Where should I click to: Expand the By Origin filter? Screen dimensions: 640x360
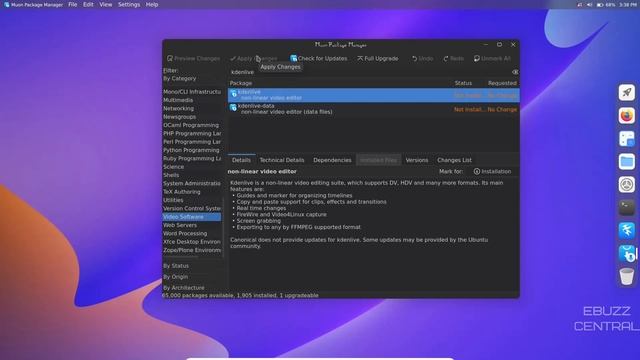pos(176,277)
